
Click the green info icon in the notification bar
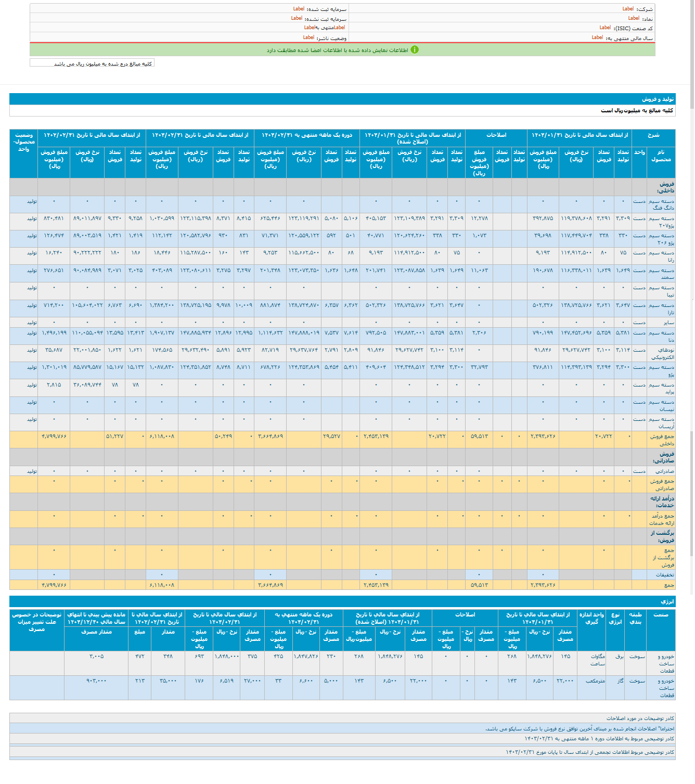coord(415,50)
